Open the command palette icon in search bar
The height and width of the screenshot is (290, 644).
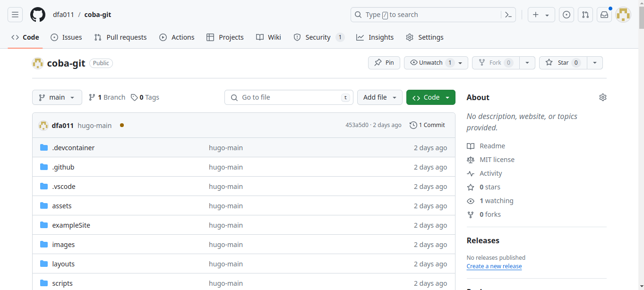[508, 15]
